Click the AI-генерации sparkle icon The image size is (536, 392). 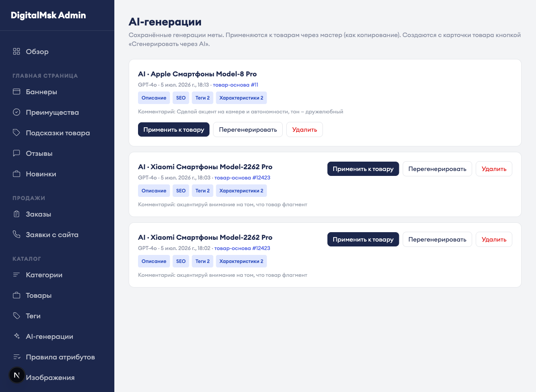pos(17,336)
